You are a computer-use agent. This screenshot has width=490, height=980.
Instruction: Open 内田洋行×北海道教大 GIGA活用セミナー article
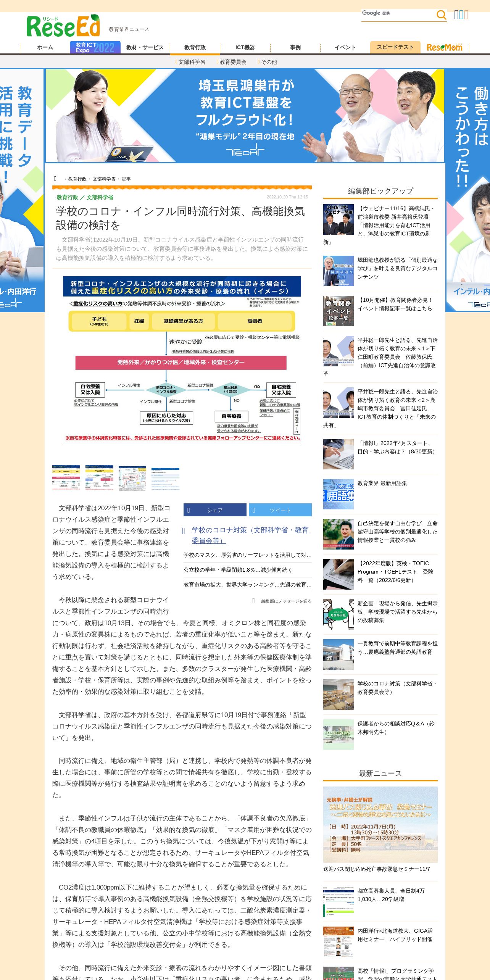pyautogui.click(x=395, y=935)
